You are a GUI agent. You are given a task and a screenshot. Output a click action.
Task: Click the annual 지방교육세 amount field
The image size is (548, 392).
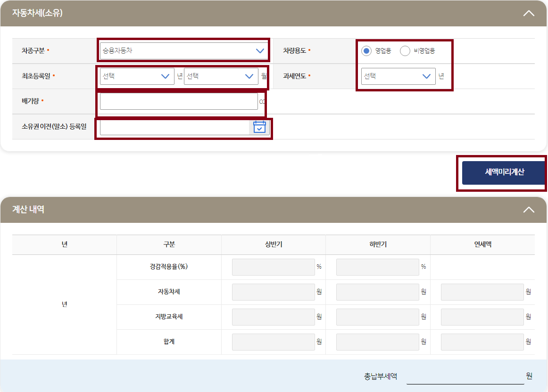(482, 317)
